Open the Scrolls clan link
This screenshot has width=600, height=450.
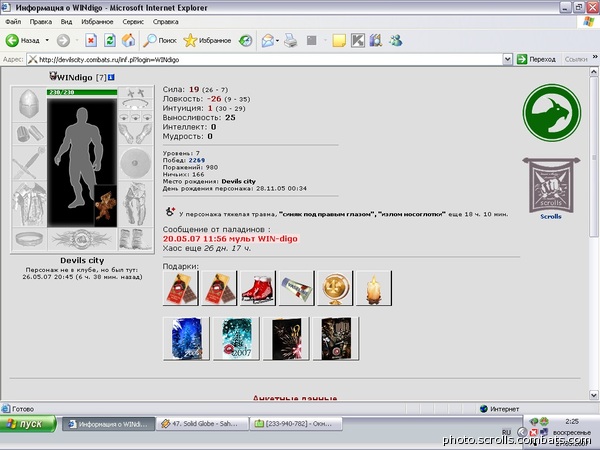(x=551, y=216)
